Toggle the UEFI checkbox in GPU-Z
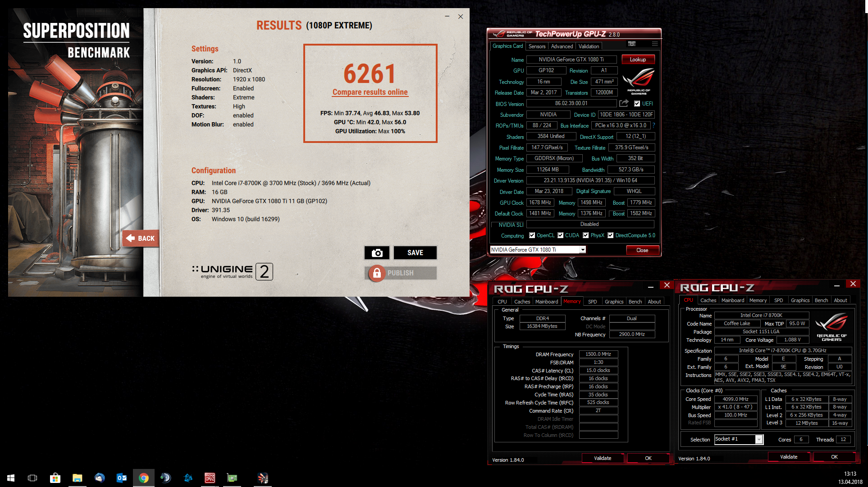The width and height of the screenshot is (868, 487). tap(637, 103)
